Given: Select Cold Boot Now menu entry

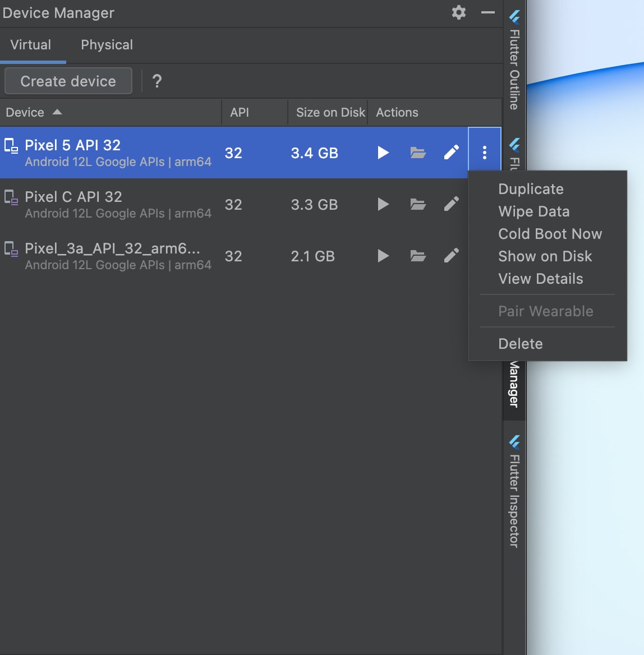Looking at the screenshot, I should (x=550, y=234).
